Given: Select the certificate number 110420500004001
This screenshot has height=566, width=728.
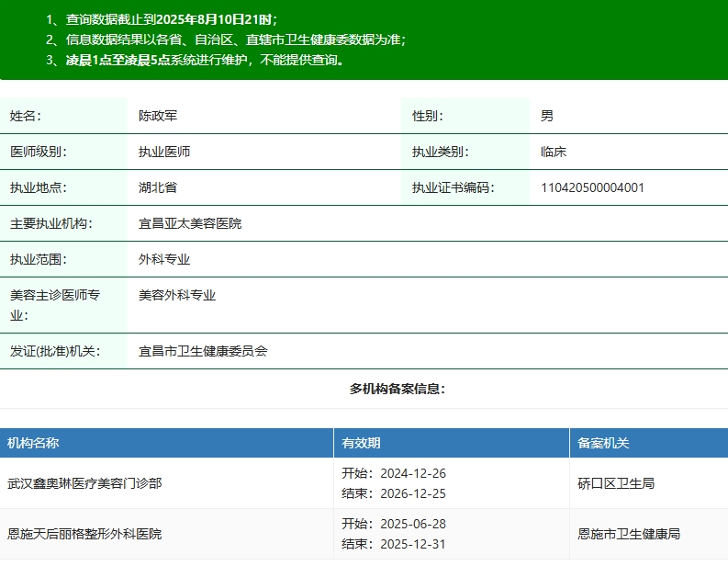Looking at the screenshot, I should point(592,188).
